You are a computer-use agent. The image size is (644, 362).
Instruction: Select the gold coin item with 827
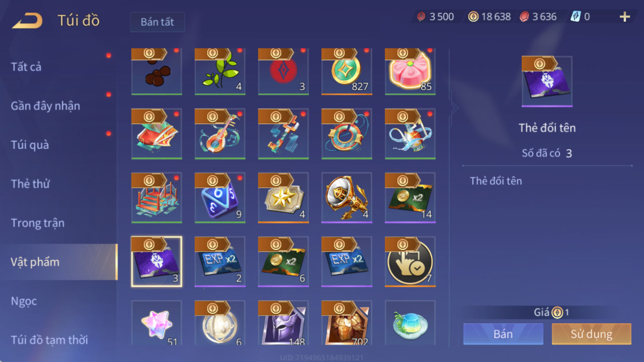(x=347, y=71)
